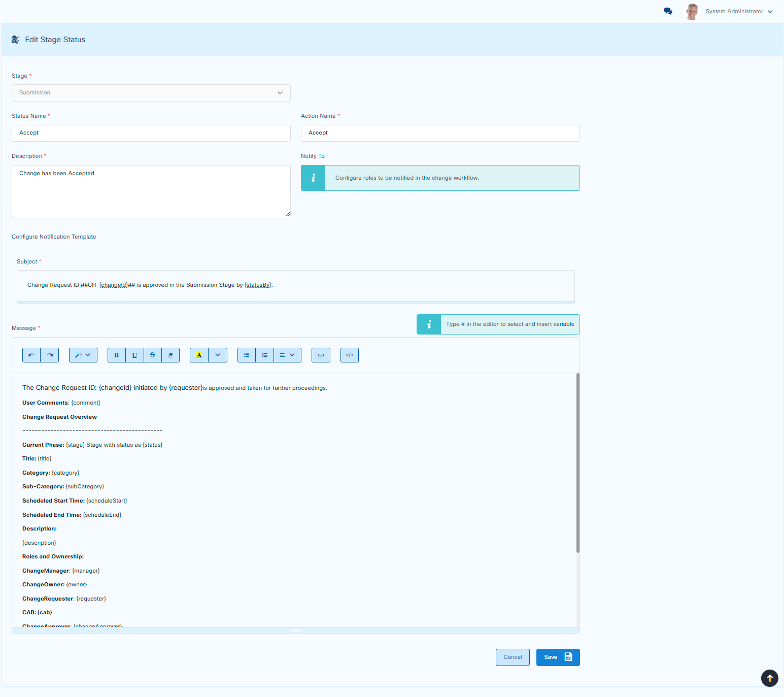
Task: Switch editor to code view
Action: [x=350, y=355]
